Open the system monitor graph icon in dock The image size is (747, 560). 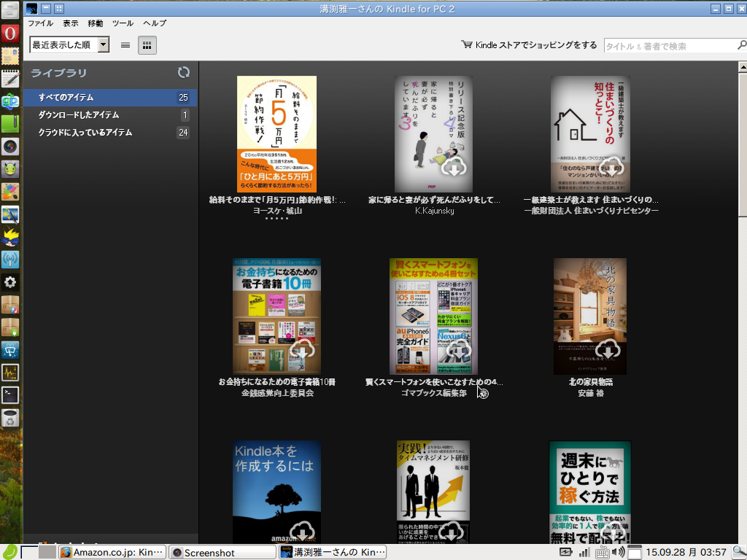click(10, 373)
